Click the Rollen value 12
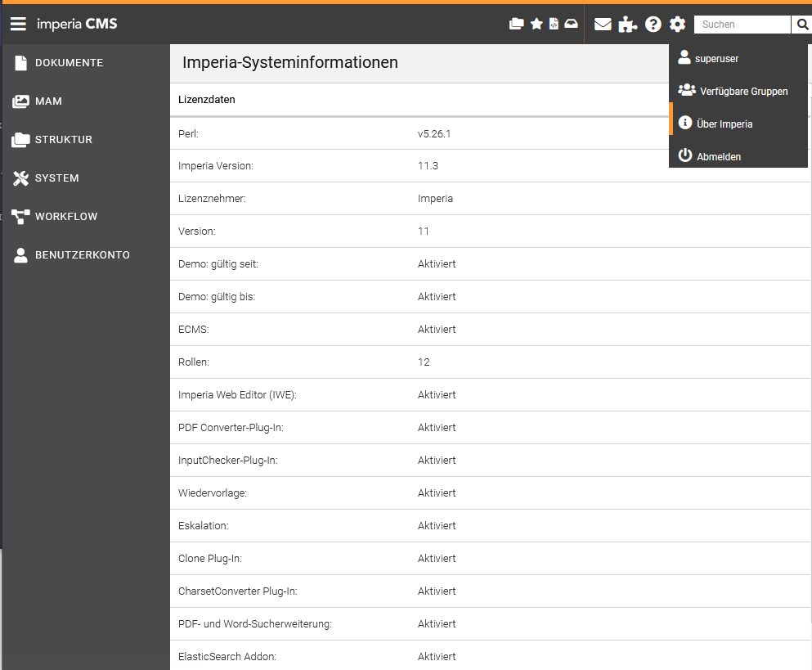812x670 pixels. pos(424,362)
